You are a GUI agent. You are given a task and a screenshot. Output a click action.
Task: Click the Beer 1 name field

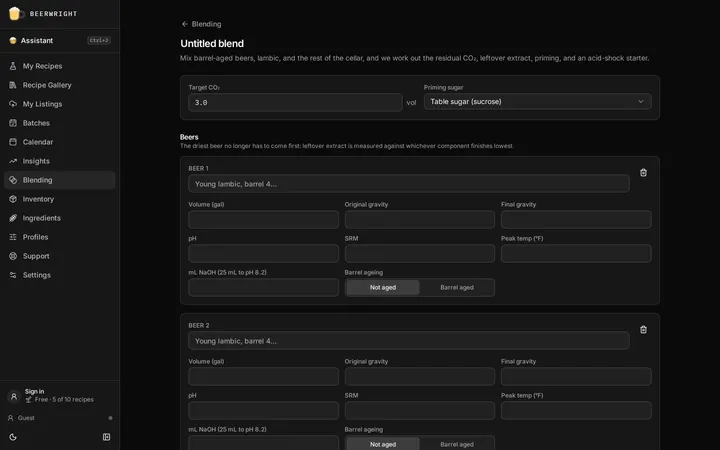tap(409, 184)
